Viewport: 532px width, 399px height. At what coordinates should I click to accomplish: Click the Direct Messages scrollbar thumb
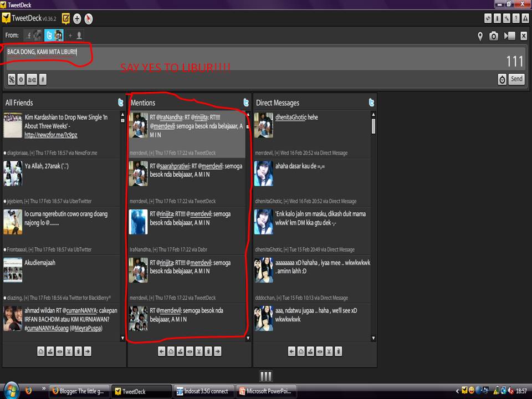pos(373,126)
